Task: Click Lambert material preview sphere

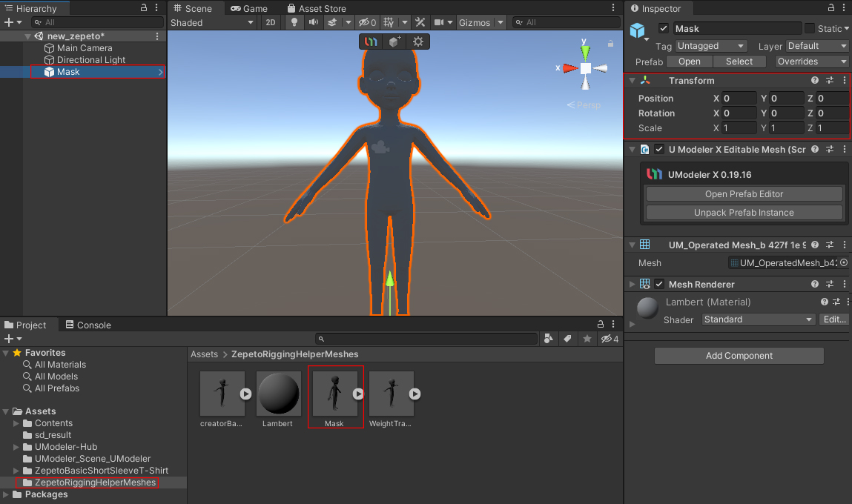Action: coord(647,308)
